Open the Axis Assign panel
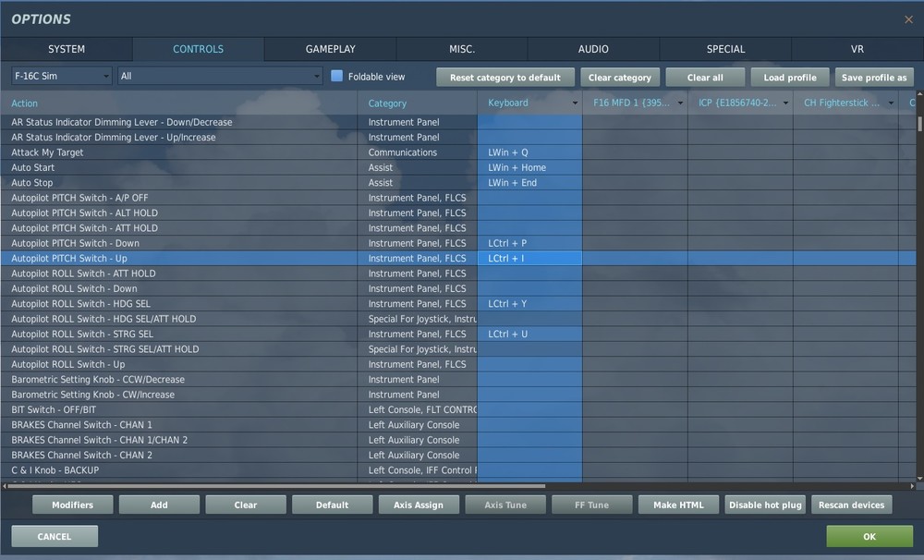924x560 pixels. pos(419,505)
